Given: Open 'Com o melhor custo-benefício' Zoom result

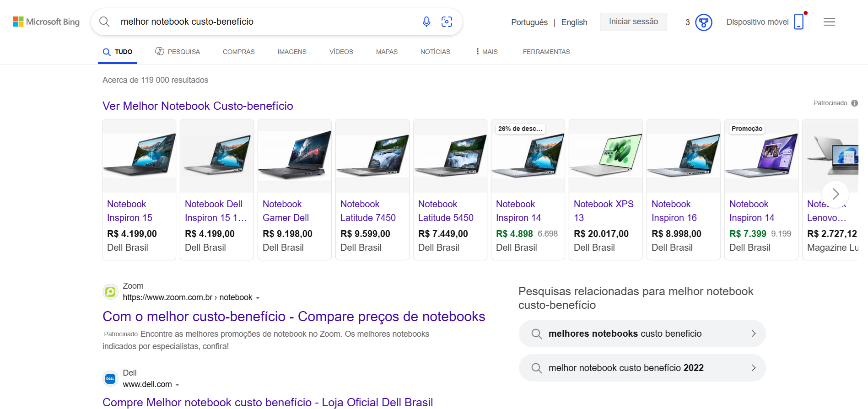Looking at the screenshot, I should [294, 317].
